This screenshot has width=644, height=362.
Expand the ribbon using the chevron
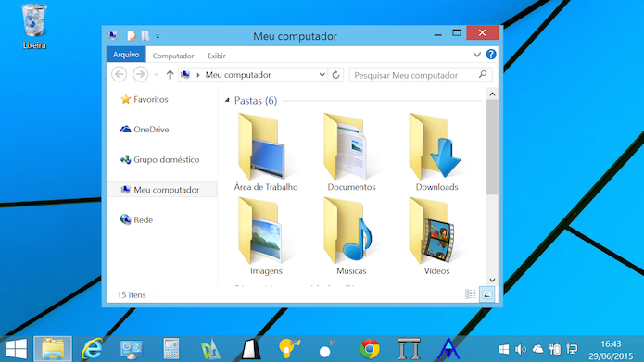pos(476,55)
